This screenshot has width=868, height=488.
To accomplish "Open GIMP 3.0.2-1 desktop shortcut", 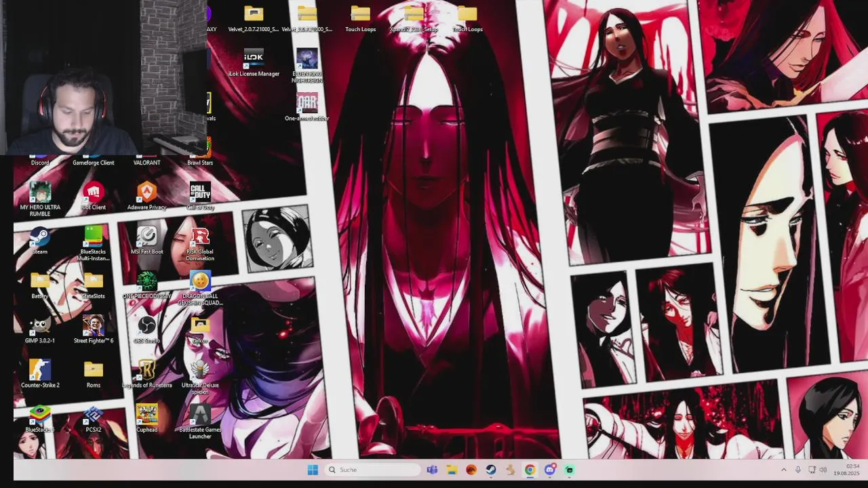I will tap(40, 329).
